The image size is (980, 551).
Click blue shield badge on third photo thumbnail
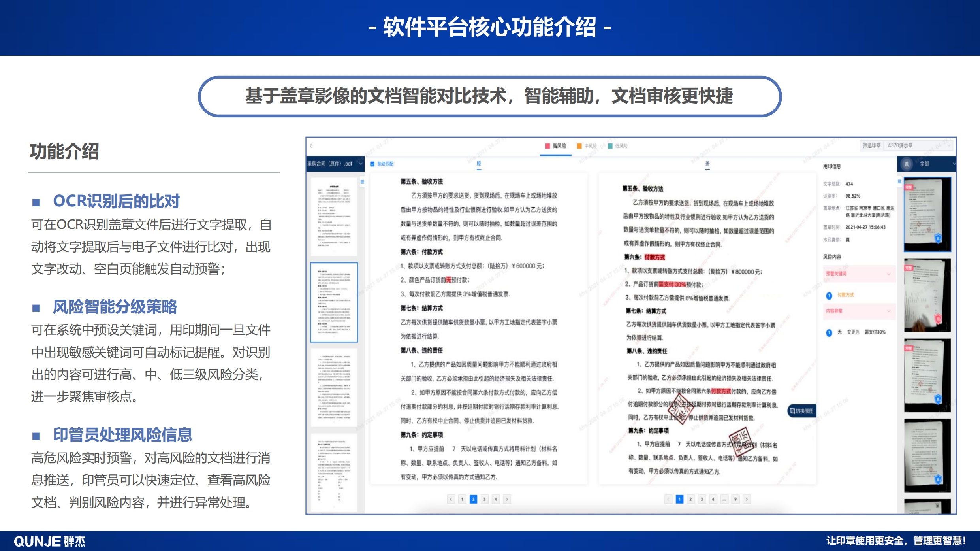coord(938,399)
